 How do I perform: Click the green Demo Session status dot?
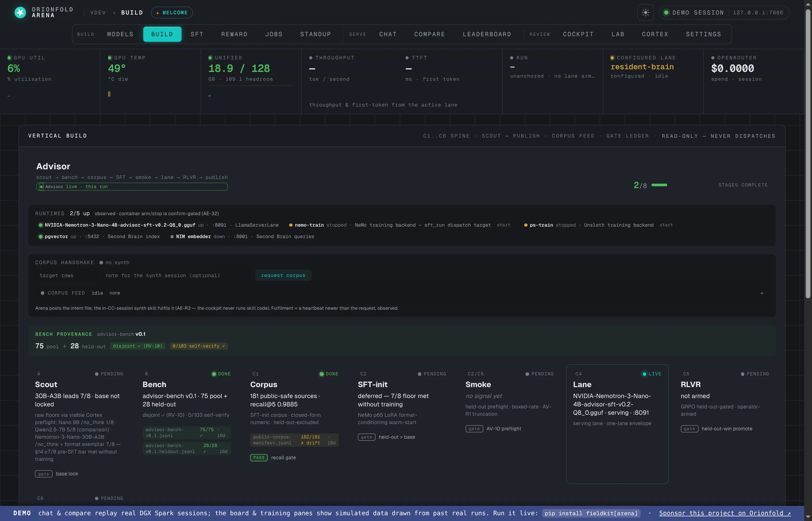click(x=666, y=13)
